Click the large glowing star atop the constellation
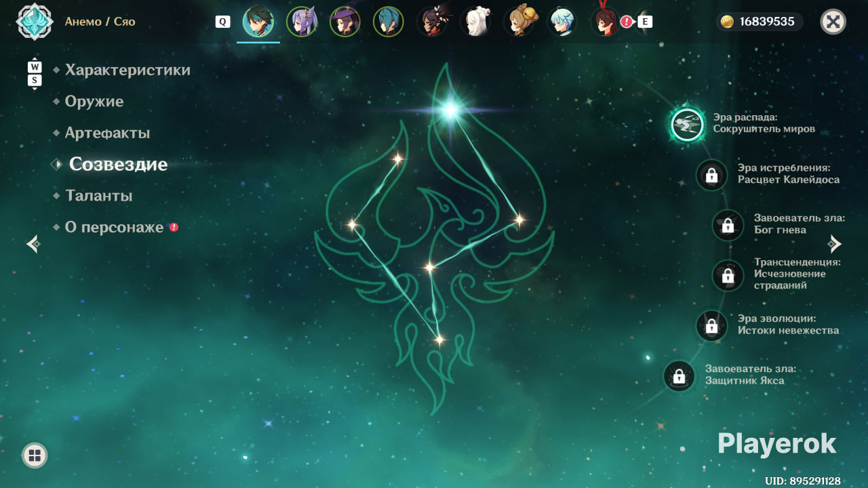The image size is (868, 488). (x=450, y=108)
